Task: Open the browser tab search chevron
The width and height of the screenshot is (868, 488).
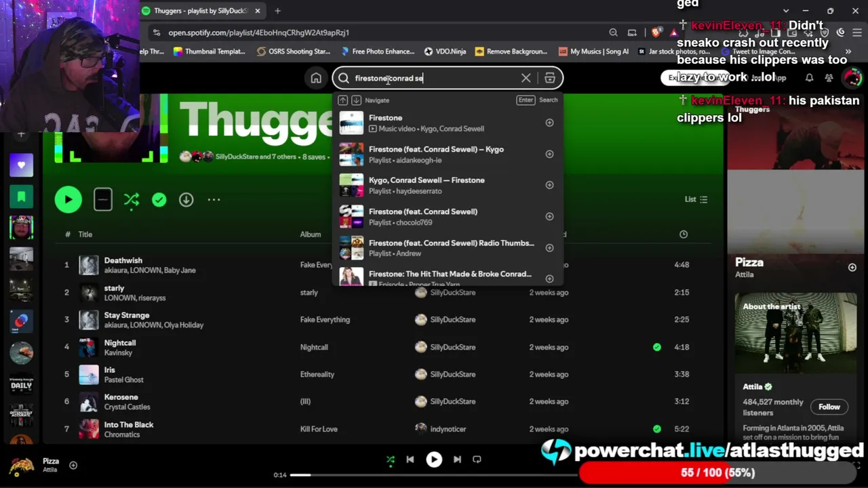Action: [786, 11]
